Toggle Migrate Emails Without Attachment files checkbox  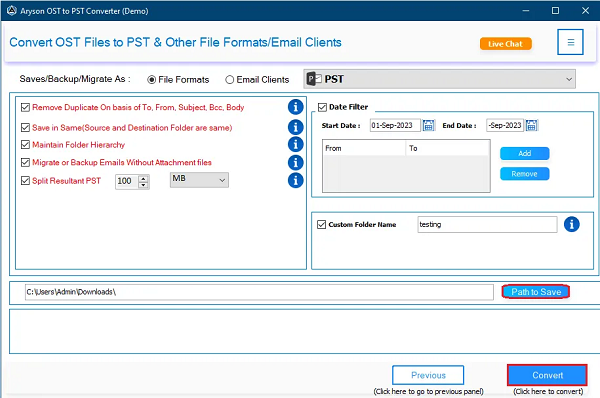click(25, 162)
